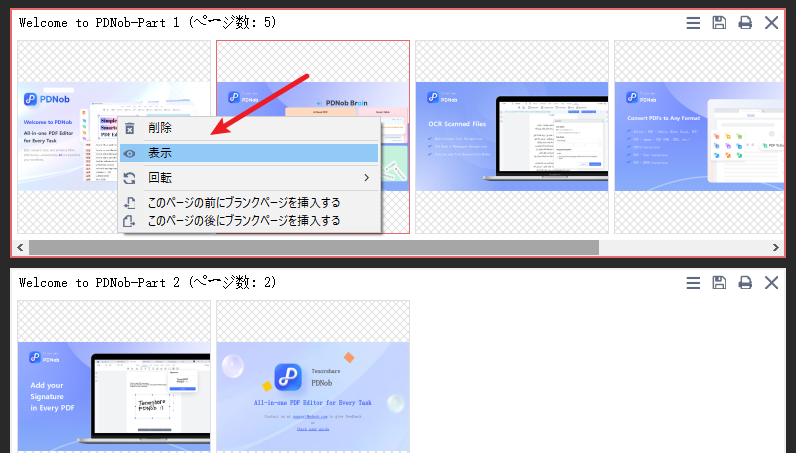The width and height of the screenshot is (796, 453).
Task: Save Part 1 using the floppy disk icon
Action: pyautogui.click(x=719, y=23)
